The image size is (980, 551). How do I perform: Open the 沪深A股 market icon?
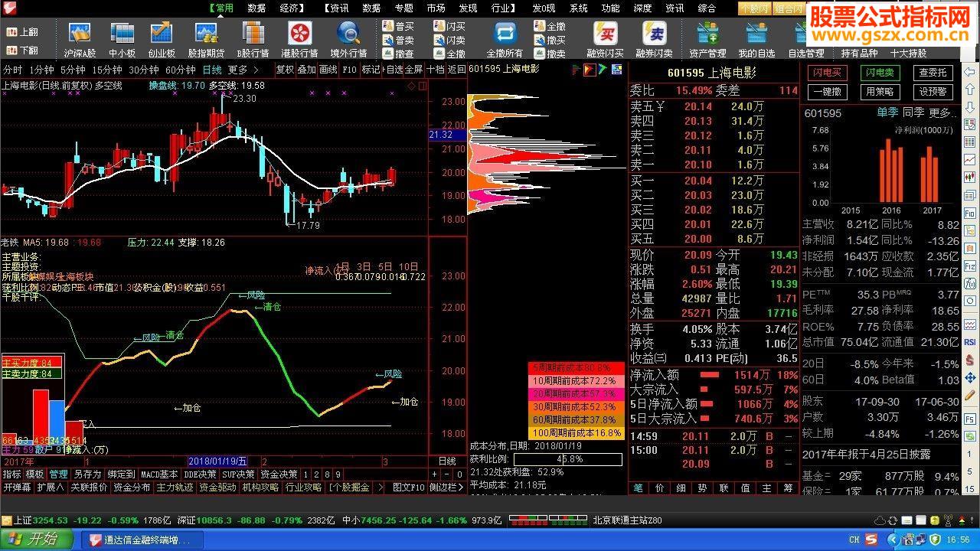(80, 40)
